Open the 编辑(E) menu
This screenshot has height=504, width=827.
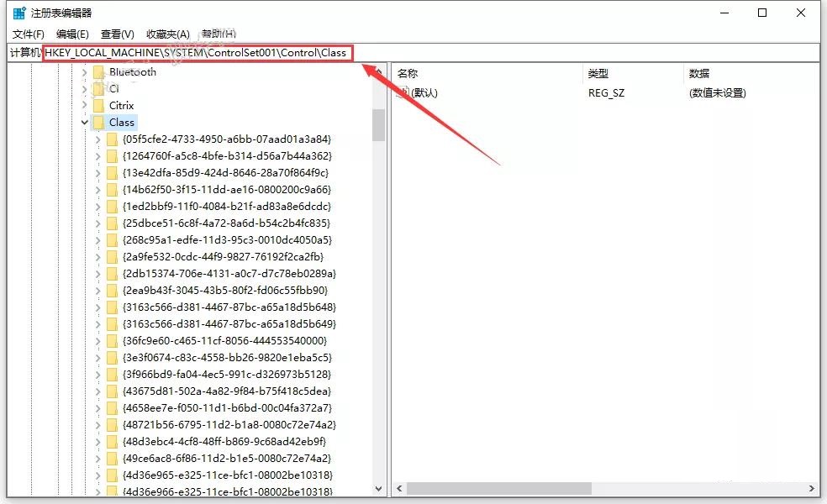[x=72, y=34]
